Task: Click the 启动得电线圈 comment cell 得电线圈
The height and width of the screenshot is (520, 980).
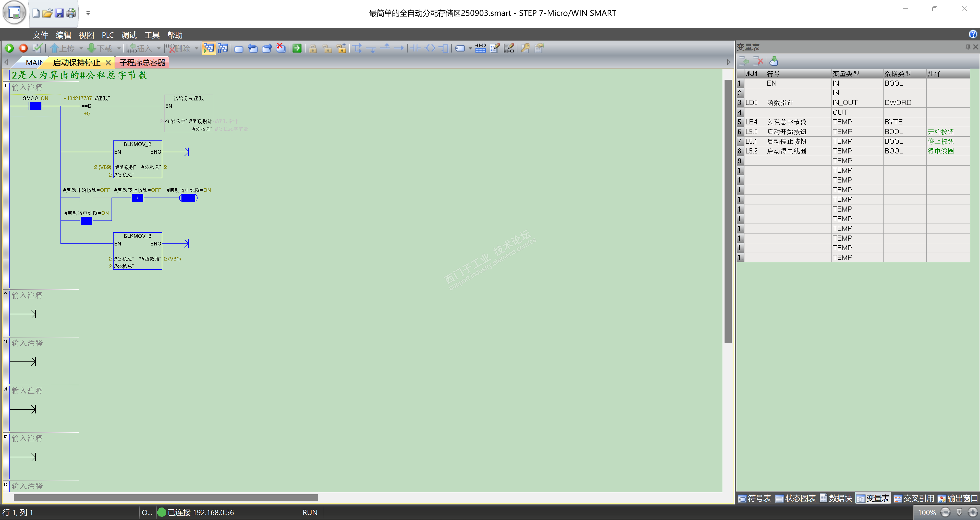Action: click(x=940, y=151)
